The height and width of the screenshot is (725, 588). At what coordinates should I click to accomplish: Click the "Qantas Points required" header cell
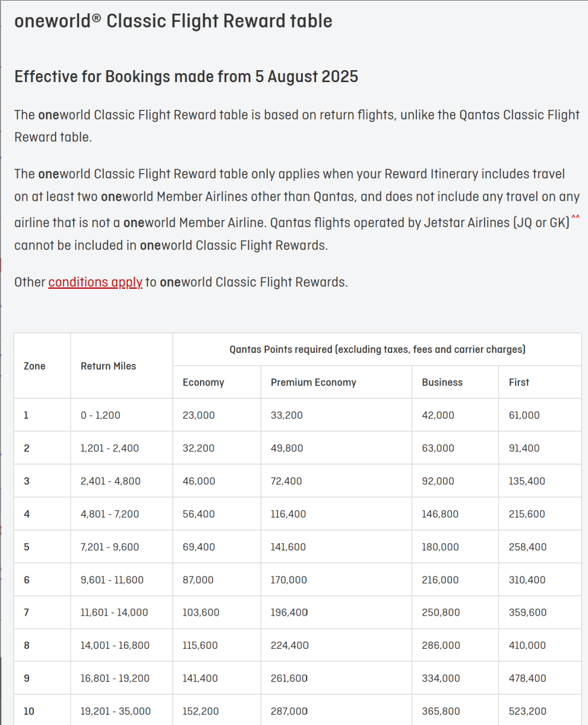pyautogui.click(x=377, y=349)
